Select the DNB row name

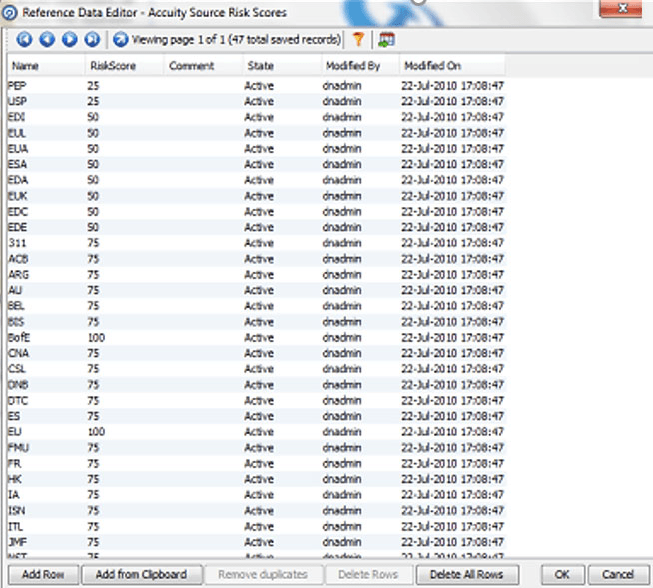click(x=18, y=385)
